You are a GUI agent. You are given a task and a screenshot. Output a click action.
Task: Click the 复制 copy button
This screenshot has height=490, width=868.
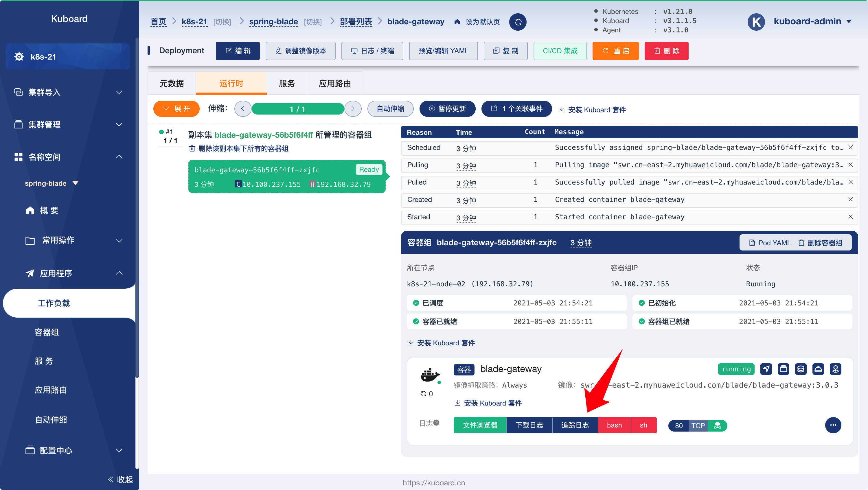[x=505, y=51]
